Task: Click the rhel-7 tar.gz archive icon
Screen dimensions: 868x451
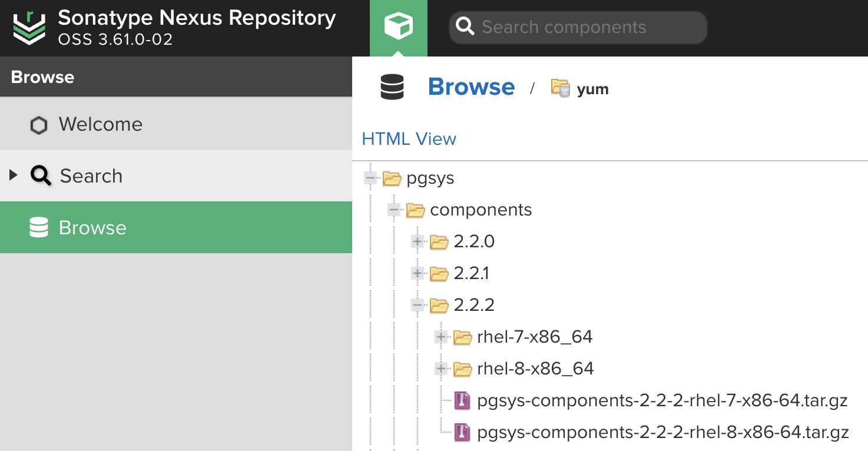Action: pos(462,401)
